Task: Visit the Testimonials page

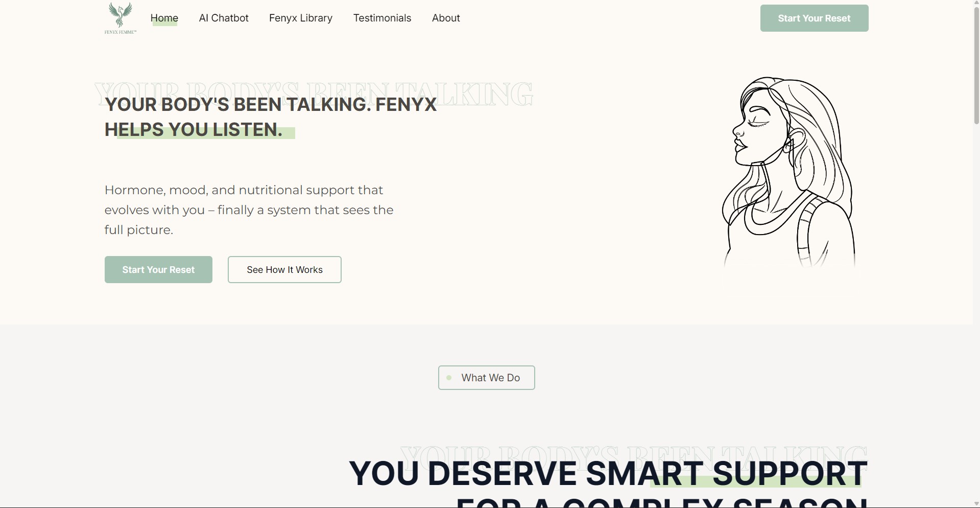Action: tap(382, 18)
